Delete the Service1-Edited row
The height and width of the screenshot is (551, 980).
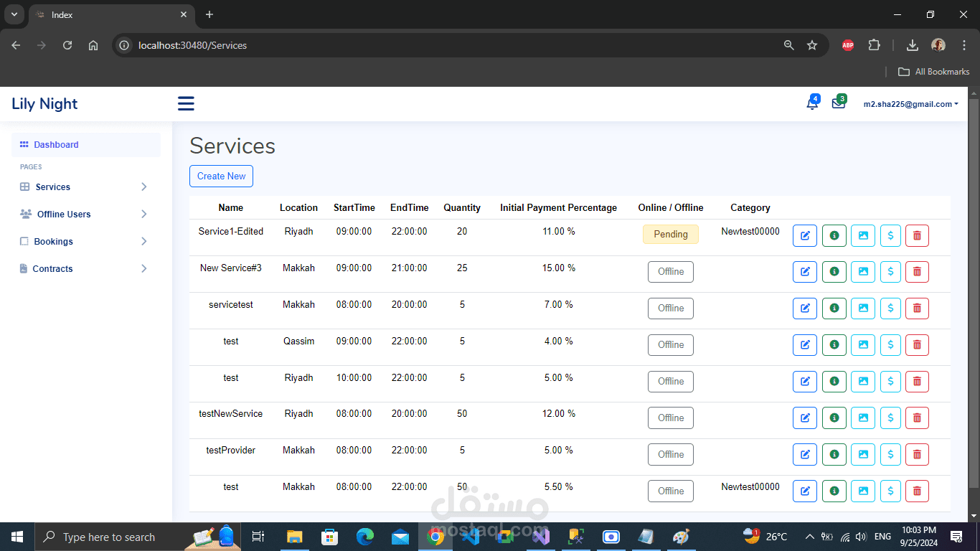tap(917, 235)
